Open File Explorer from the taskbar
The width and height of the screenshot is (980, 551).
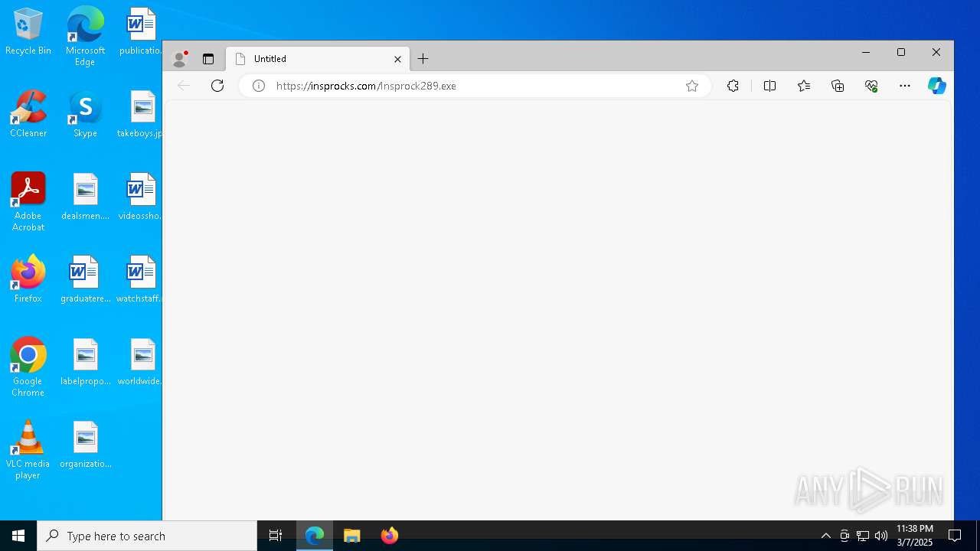click(x=352, y=536)
